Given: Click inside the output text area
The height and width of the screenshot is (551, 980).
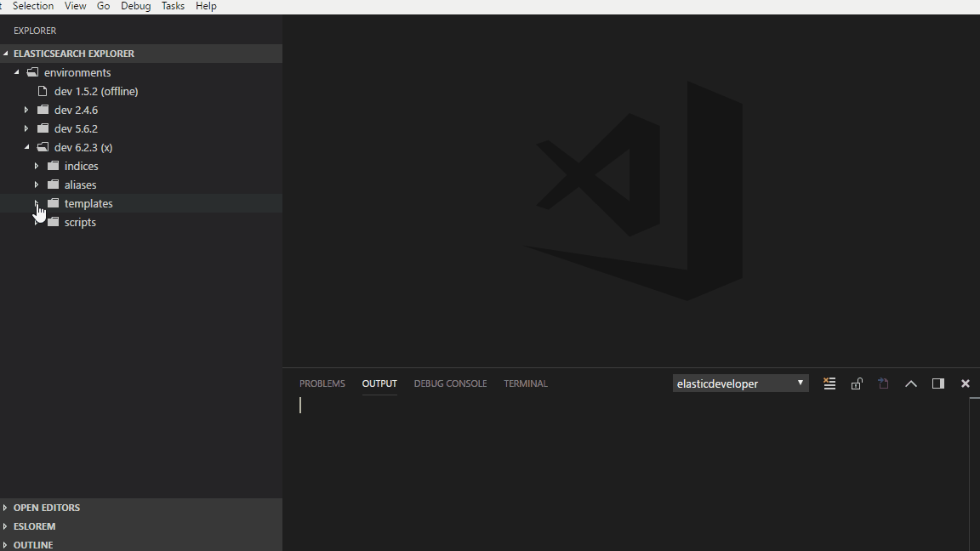Looking at the screenshot, I should click(x=631, y=474).
